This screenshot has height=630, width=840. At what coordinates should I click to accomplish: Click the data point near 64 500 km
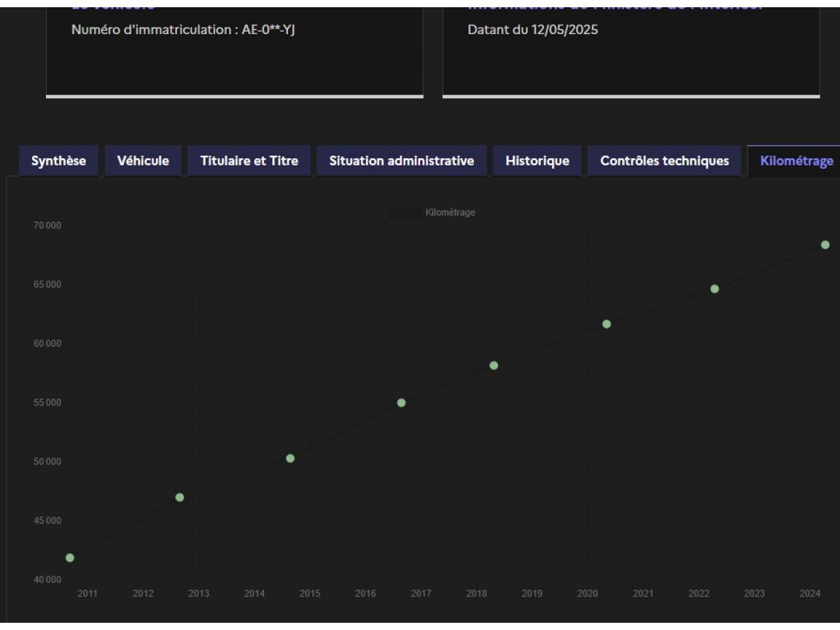click(715, 289)
